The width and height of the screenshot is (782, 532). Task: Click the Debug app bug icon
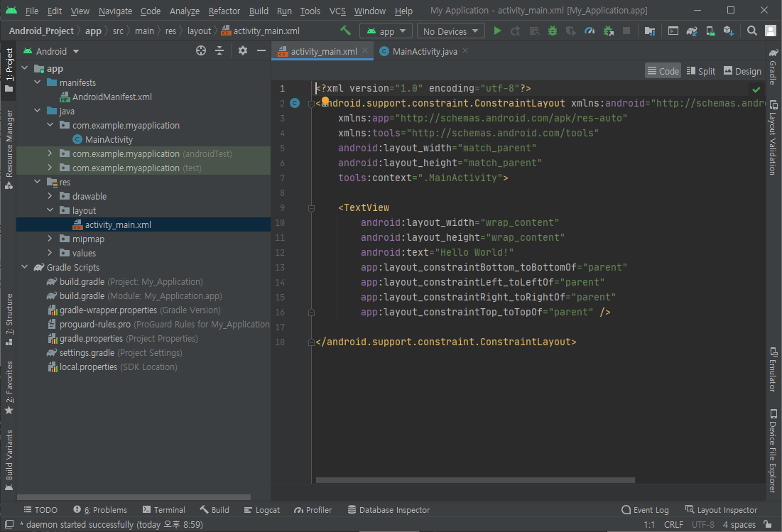pyautogui.click(x=553, y=31)
